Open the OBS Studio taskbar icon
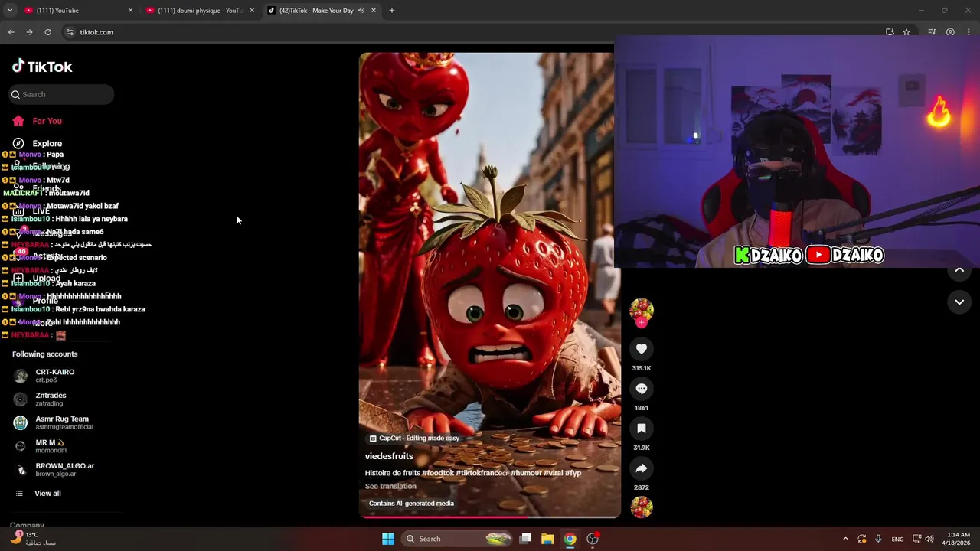980x551 pixels. [x=593, y=539]
